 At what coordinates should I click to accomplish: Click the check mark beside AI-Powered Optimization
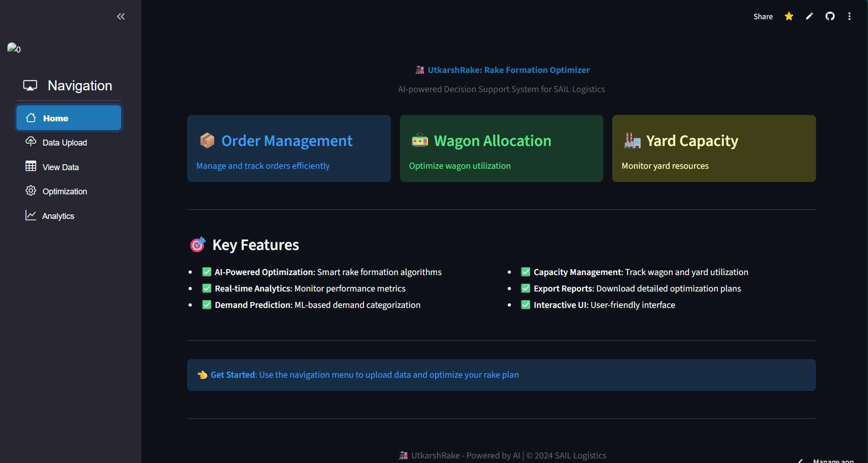[x=207, y=272]
